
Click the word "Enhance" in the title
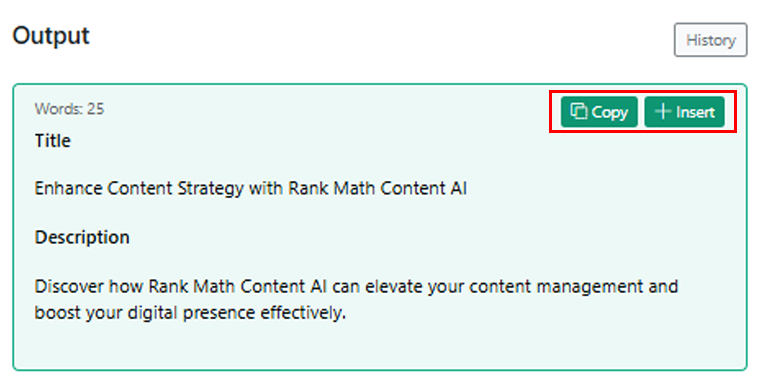click(x=68, y=188)
